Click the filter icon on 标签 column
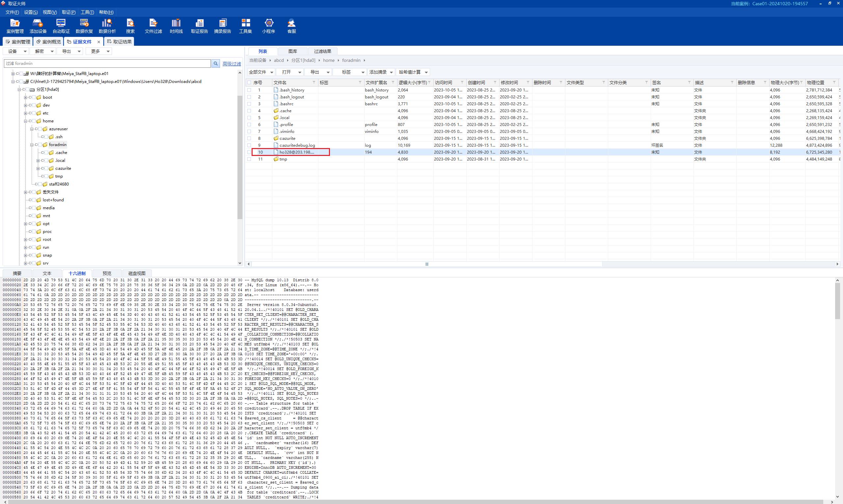843x504 pixels. point(360,83)
